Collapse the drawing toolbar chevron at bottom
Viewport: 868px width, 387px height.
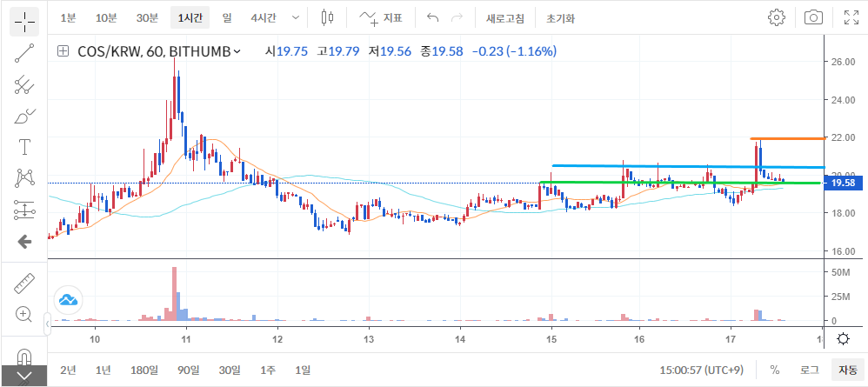23,377
